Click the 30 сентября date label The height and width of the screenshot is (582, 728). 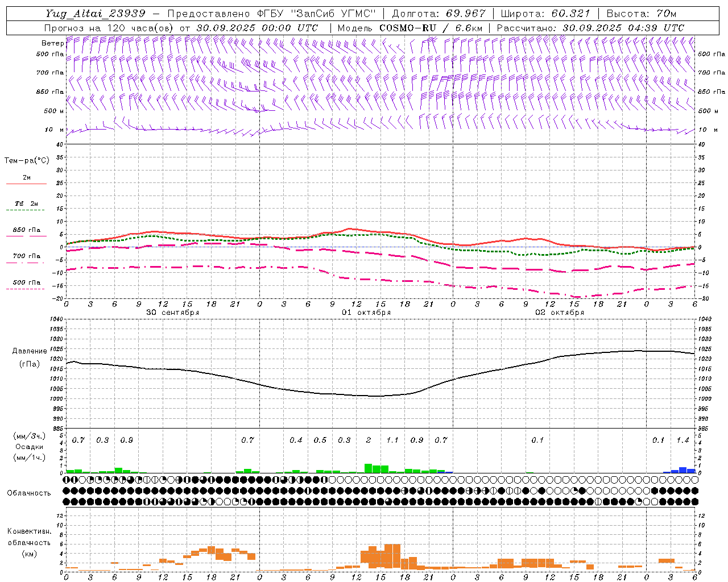tap(173, 313)
